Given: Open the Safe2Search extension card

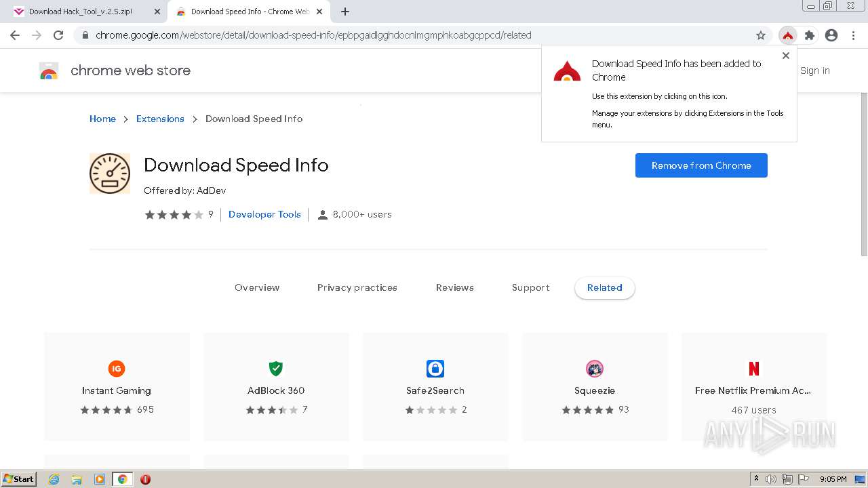Looking at the screenshot, I should click(x=435, y=386).
